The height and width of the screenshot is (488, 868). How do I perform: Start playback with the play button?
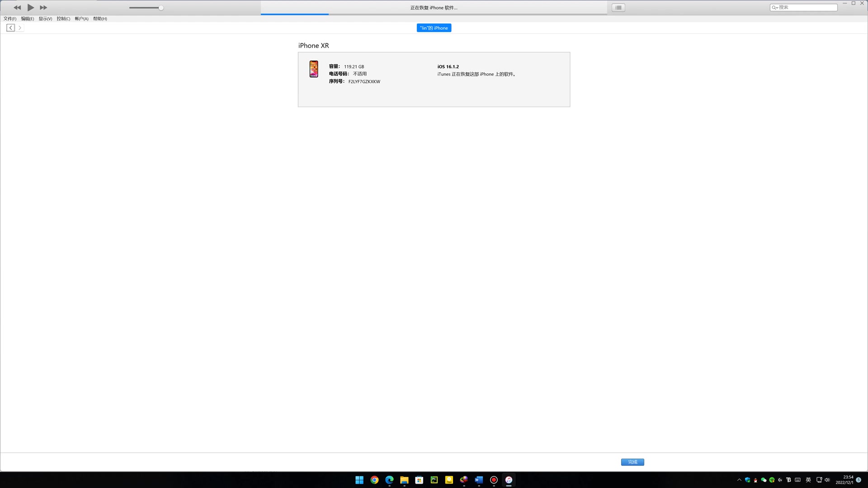tap(30, 8)
